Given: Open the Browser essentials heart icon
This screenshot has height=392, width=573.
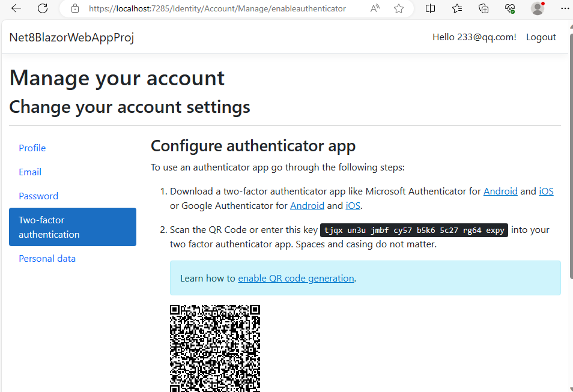Looking at the screenshot, I should pos(510,8).
